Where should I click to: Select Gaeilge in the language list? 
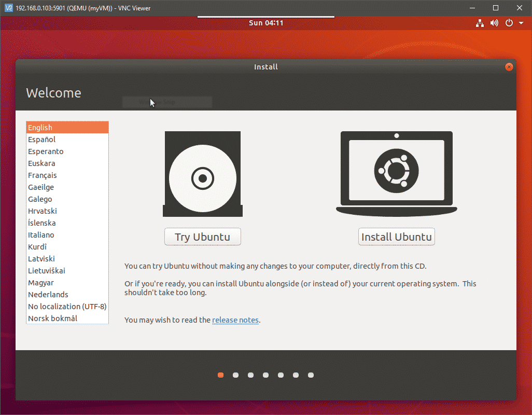pyautogui.click(x=67, y=187)
